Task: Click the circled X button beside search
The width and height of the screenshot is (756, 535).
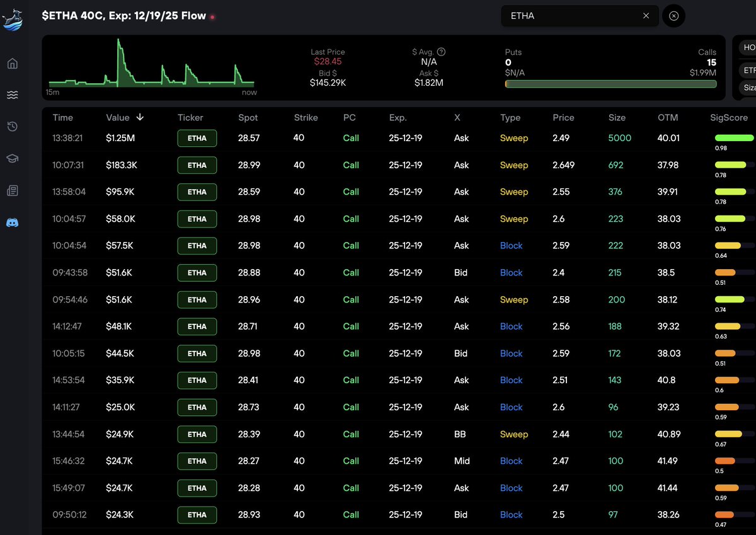Action: coord(673,16)
